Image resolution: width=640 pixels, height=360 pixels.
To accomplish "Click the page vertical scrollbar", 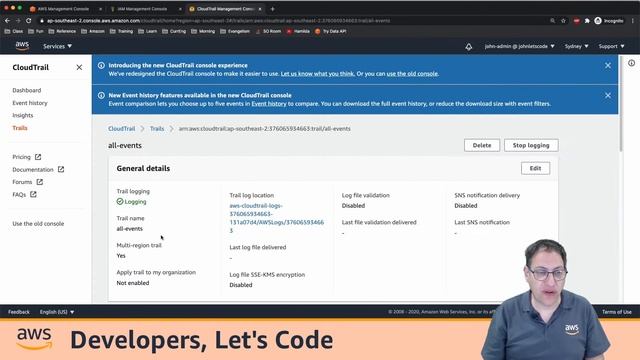I will pyautogui.click(x=621, y=104).
